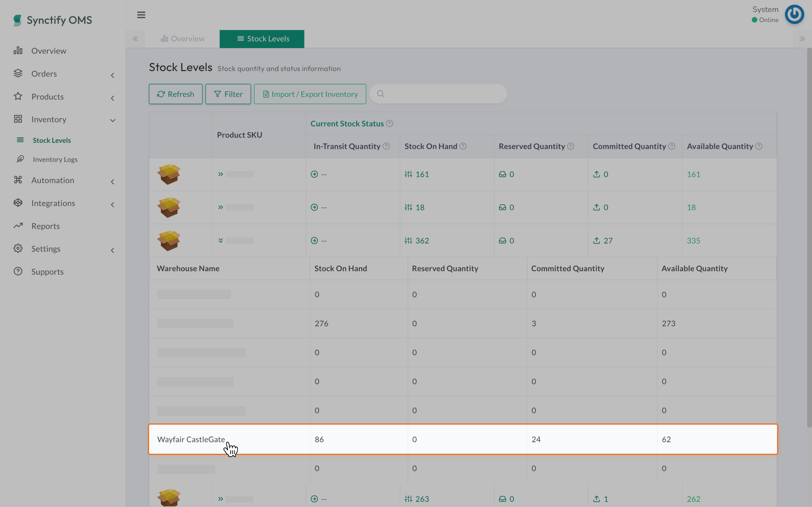Collapse the expanded third product row
The height and width of the screenshot is (507, 812).
click(x=220, y=241)
